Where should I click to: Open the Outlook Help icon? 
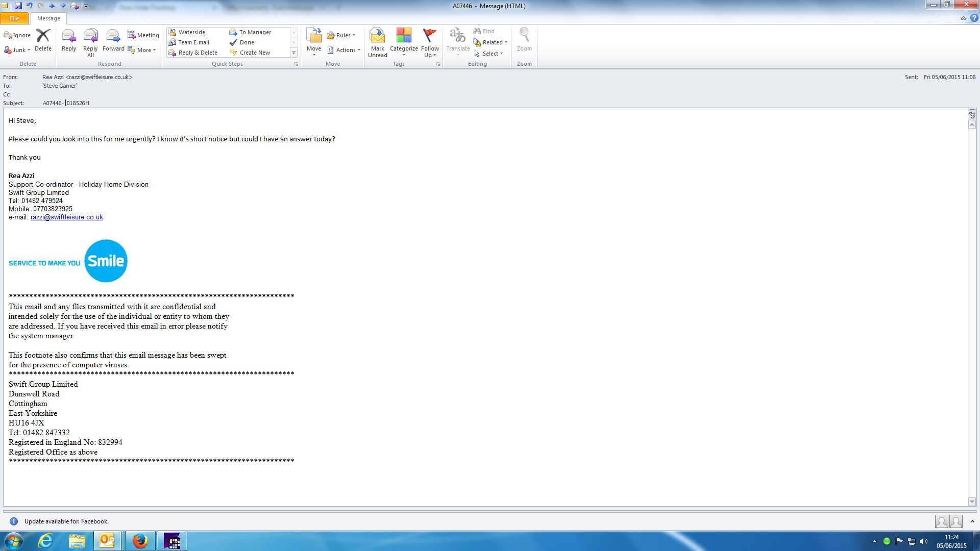[x=974, y=18]
